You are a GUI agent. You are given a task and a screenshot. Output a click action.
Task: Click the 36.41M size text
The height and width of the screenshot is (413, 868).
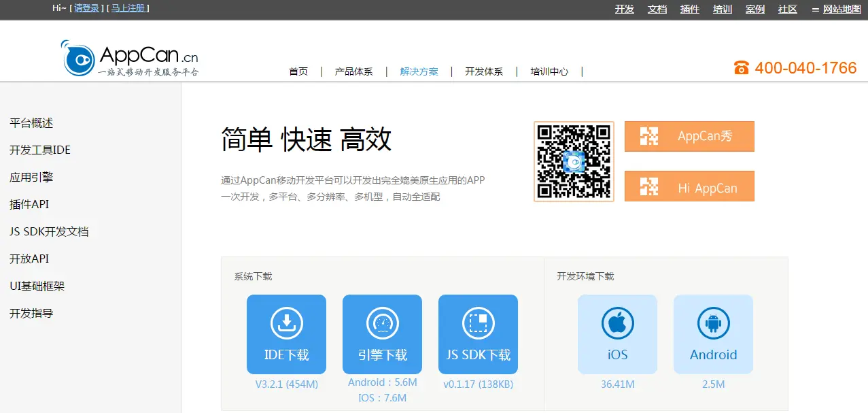coord(618,384)
